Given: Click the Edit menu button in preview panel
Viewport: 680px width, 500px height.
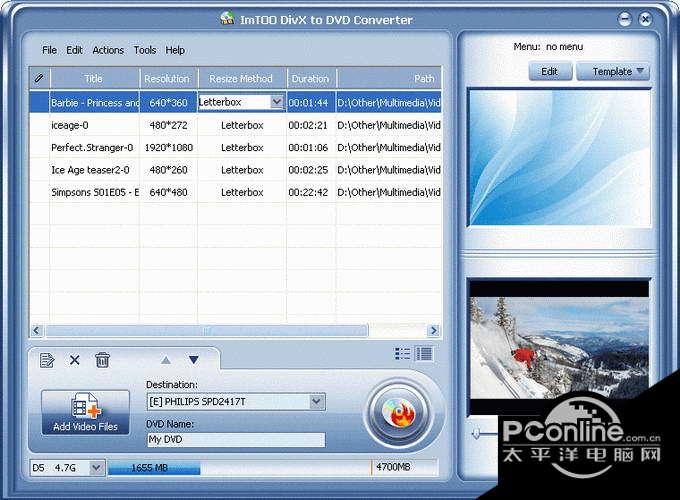Looking at the screenshot, I should 550,72.
